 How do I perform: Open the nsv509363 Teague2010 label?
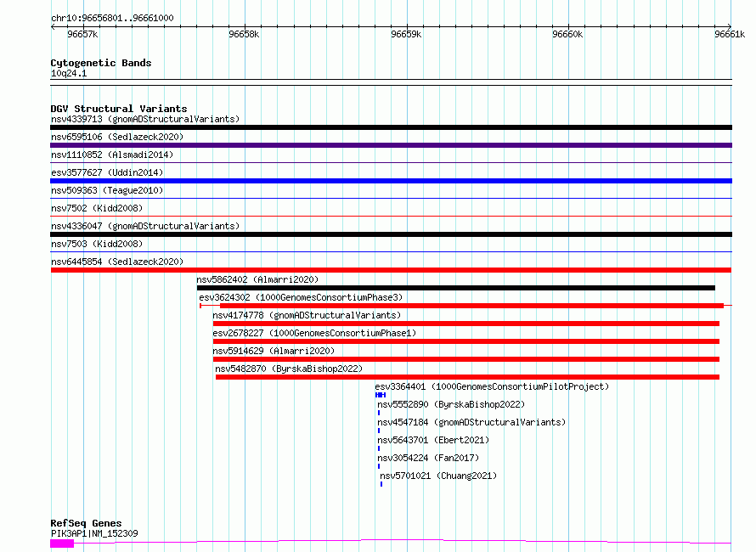pyautogui.click(x=107, y=190)
